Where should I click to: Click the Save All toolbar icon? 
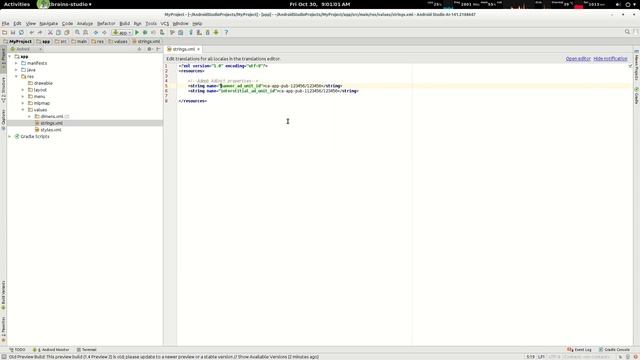click(x=13, y=32)
